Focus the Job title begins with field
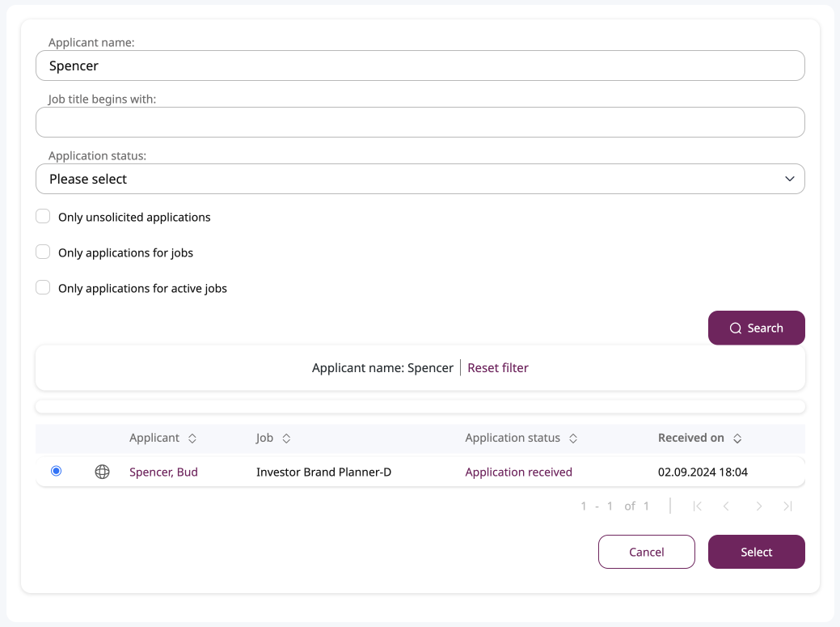Screen dimensions: 840x627 [420, 122]
